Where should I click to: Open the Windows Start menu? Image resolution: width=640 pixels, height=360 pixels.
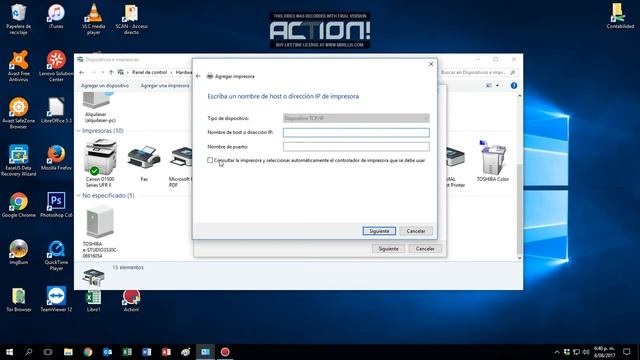pos(9,352)
